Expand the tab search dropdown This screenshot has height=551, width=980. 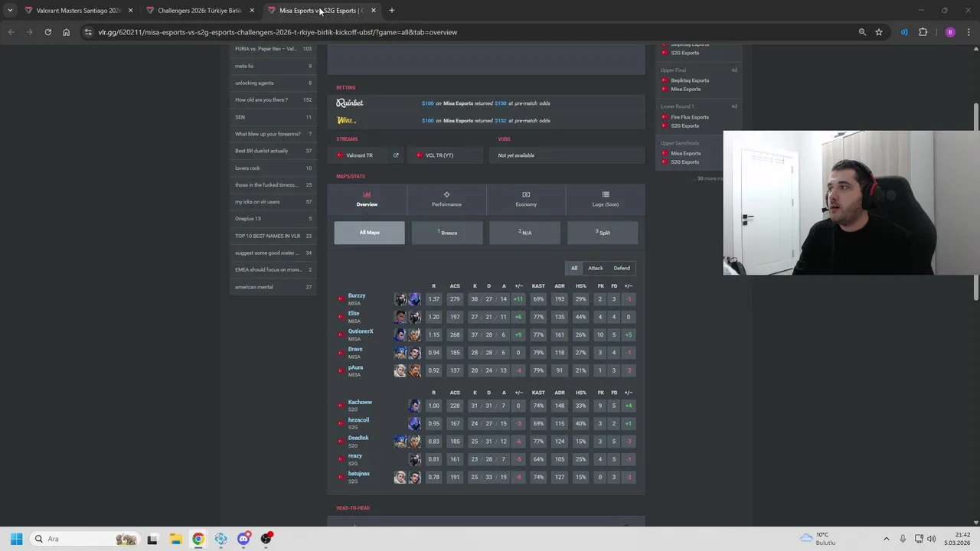pos(9,11)
